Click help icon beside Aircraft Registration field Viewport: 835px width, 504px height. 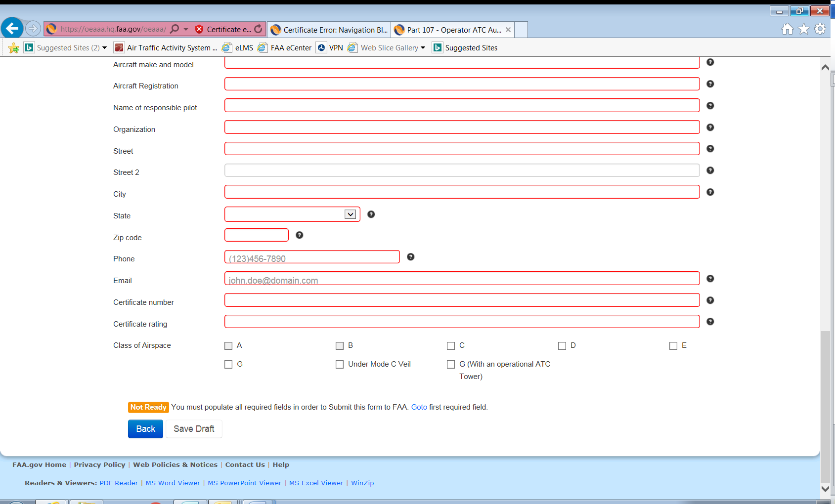coord(710,84)
